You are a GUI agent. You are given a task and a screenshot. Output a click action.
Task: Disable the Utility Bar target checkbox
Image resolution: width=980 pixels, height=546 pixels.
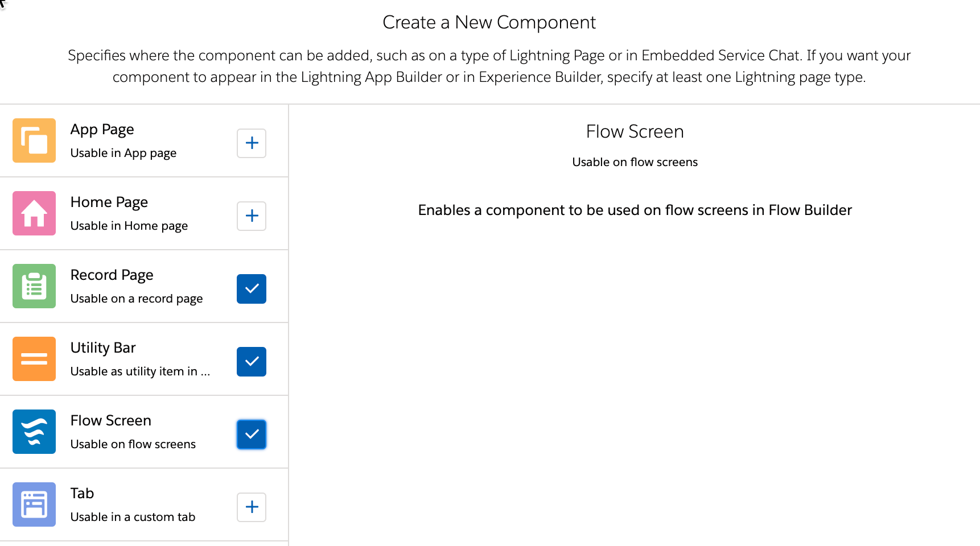point(251,361)
